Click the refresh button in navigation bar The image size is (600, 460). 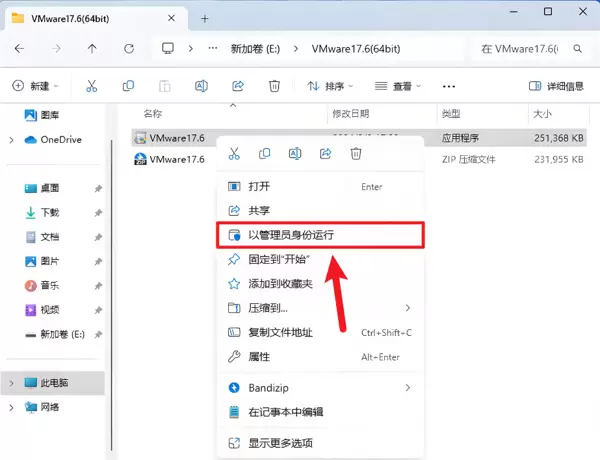pos(128,48)
